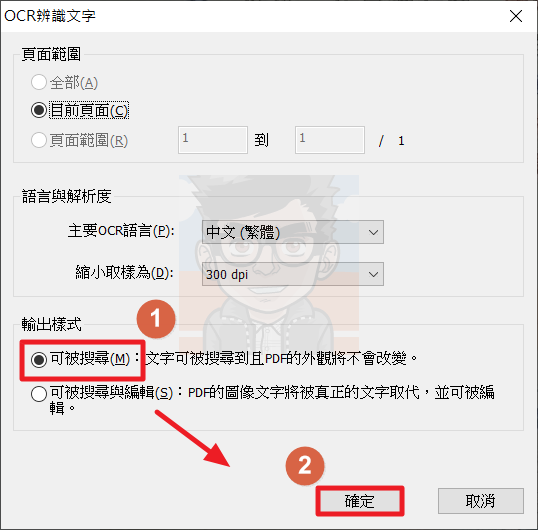Click the red arrow annotation
This screenshot has width=538, height=530.
tap(192, 438)
